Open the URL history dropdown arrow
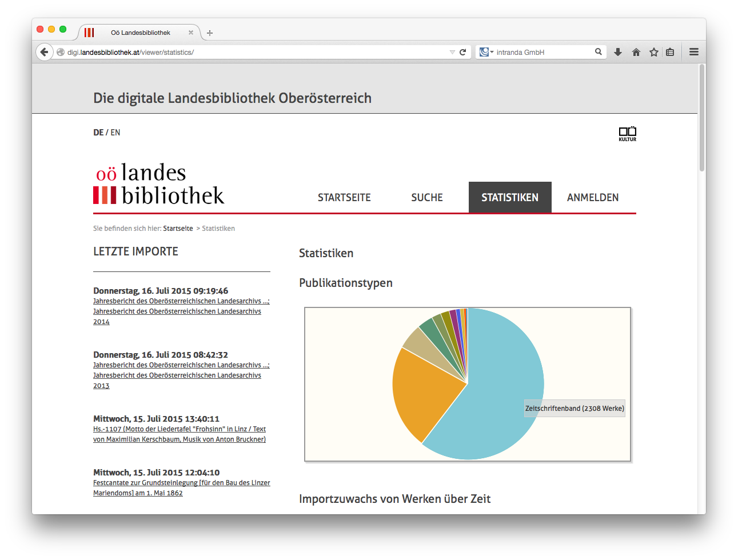738x560 pixels. point(452,52)
